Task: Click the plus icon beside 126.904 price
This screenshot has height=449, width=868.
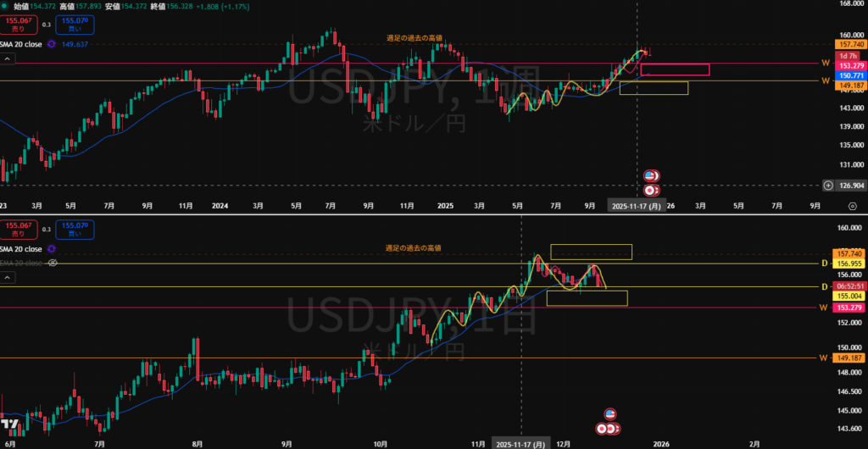Action: pos(827,185)
